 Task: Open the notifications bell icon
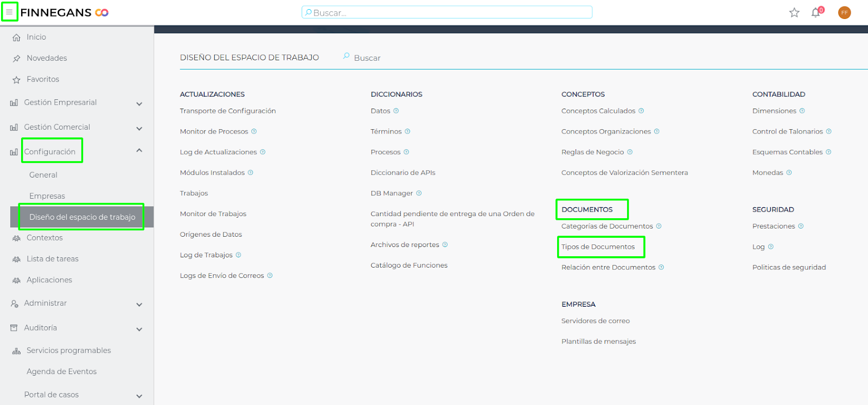click(x=816, y=12)
